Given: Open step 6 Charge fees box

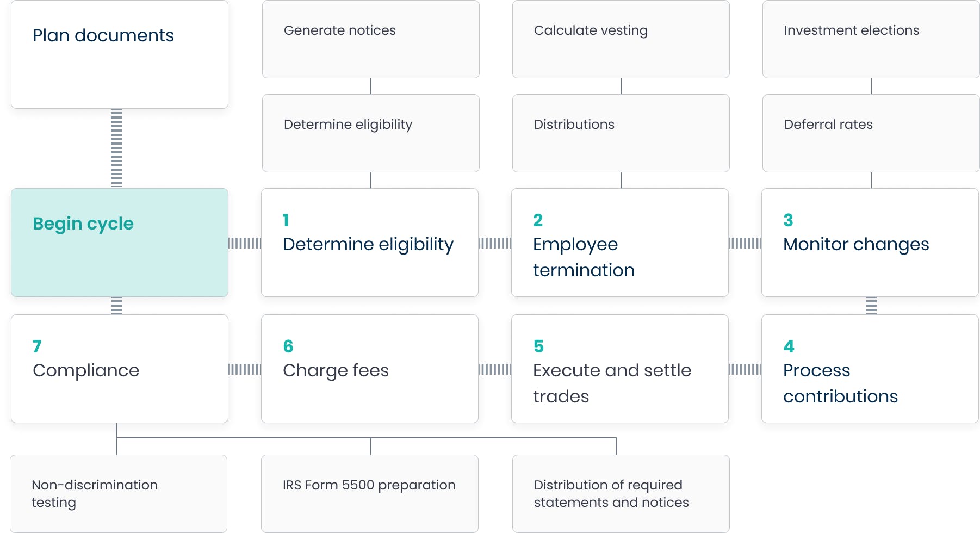Looking at the screenshot, I should [370, 369].
